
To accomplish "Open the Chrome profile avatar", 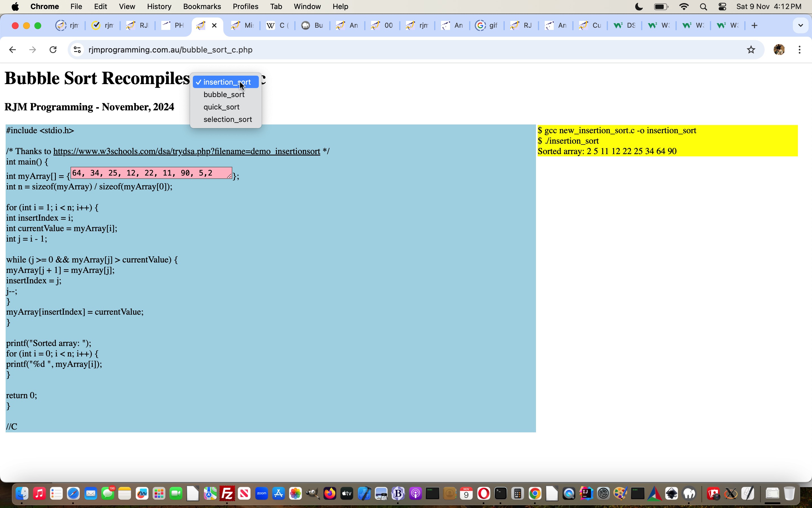I will (779, 50).
